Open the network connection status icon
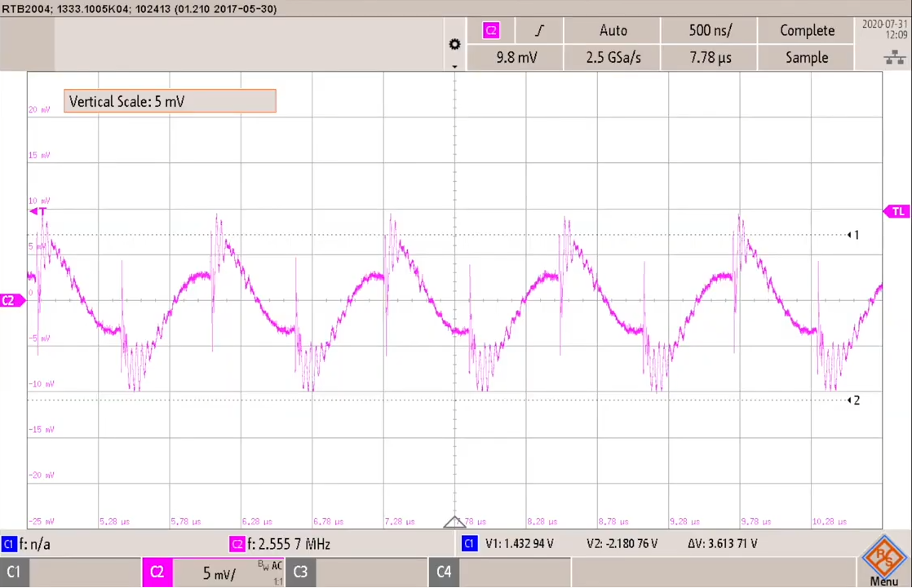The height and width of the screenshot is (588, 912). [895, 57]
